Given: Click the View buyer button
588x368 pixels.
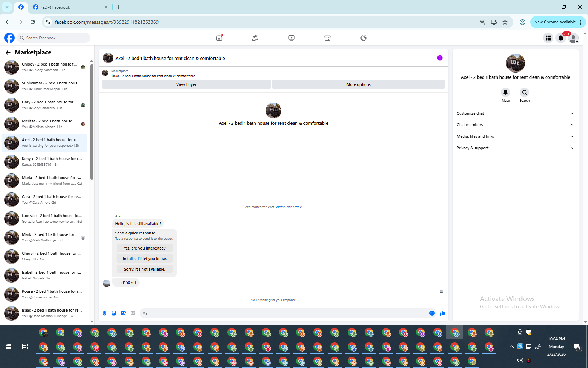Looking at the screenshot, I should click(186, 84).
